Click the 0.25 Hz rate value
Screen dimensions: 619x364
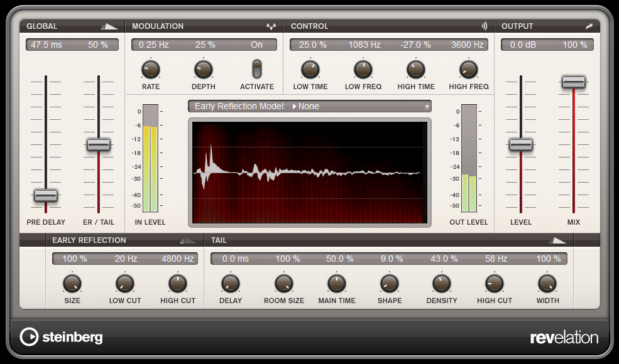click(x=154, y=45)
